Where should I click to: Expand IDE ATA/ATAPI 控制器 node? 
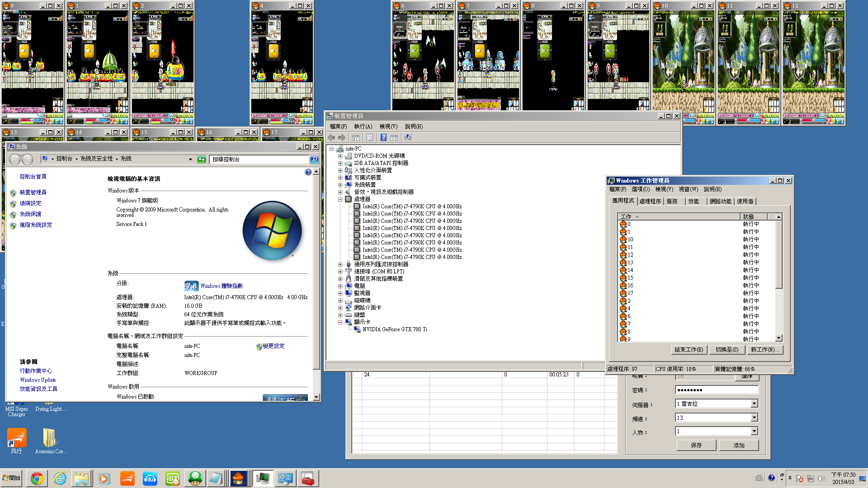pos(340,163)
